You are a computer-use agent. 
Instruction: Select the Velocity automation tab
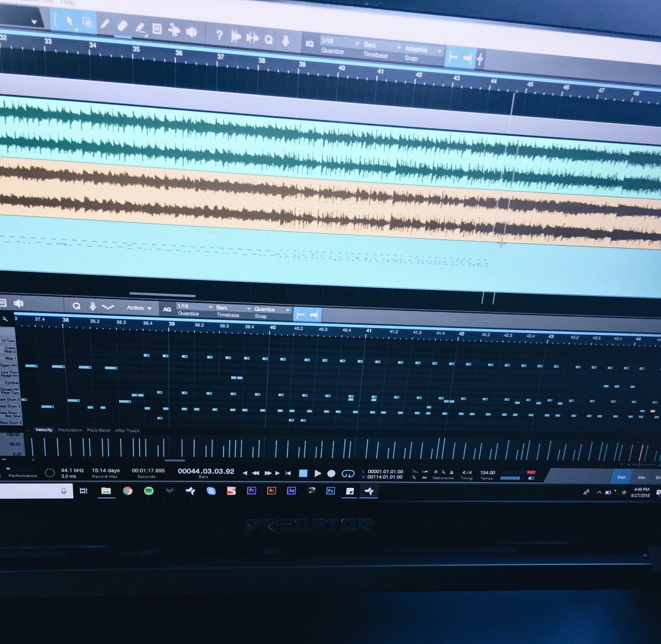(44, 430)
